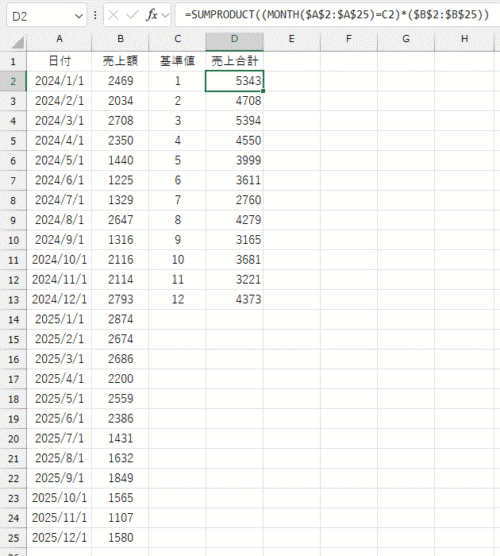Select sales cell with value 2793
Screen dimensions: 500x556
pos(121,300)
